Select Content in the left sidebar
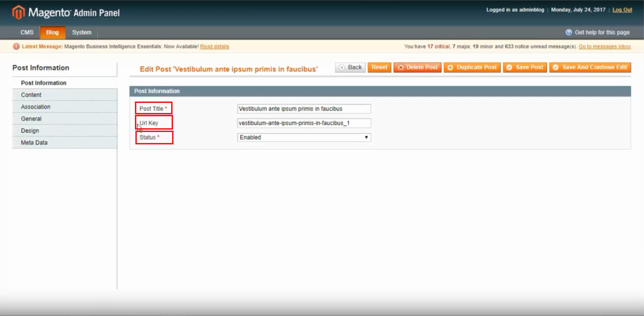 click(31, 95)
